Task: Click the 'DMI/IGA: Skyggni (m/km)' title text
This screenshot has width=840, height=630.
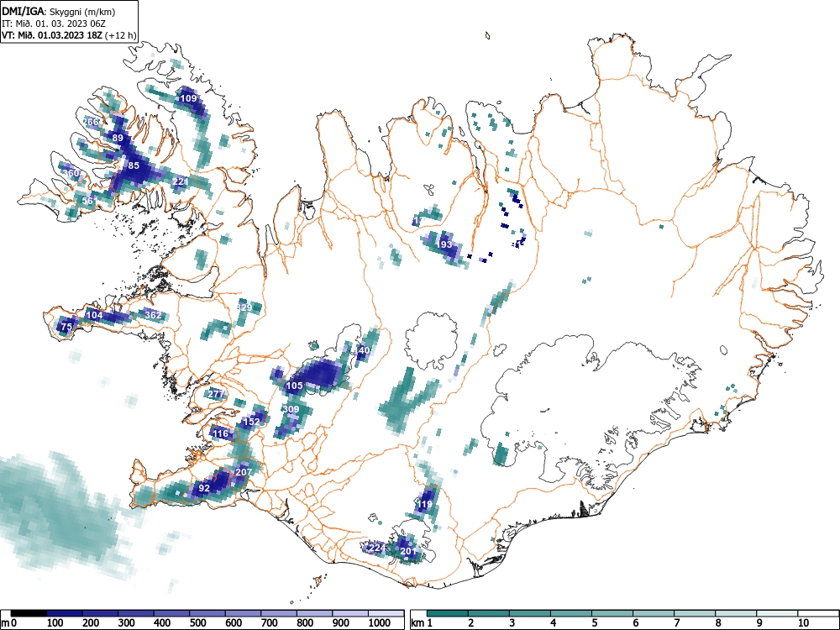Action: click(x=59, y=11)
